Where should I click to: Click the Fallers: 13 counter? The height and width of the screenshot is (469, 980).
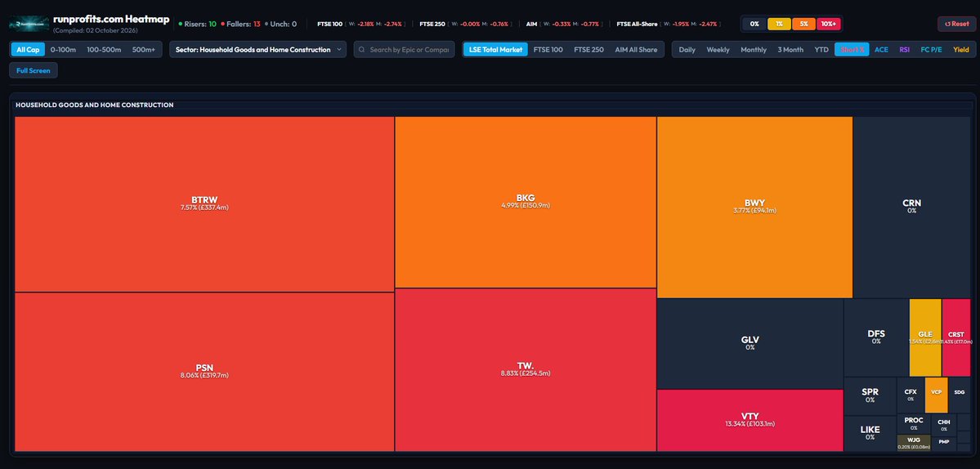(x=240, y=24)
